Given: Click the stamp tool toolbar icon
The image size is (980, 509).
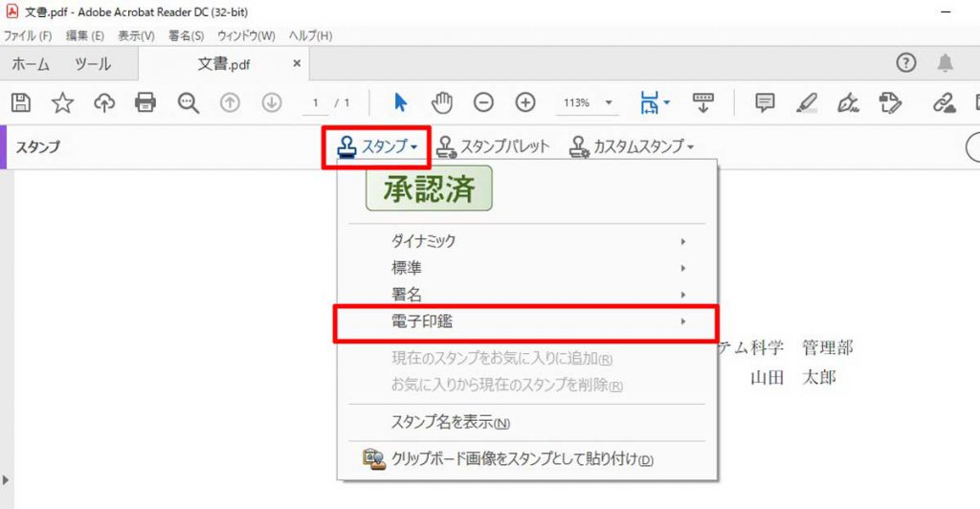Looking at the screenshot, I should (x=890, y=102).
